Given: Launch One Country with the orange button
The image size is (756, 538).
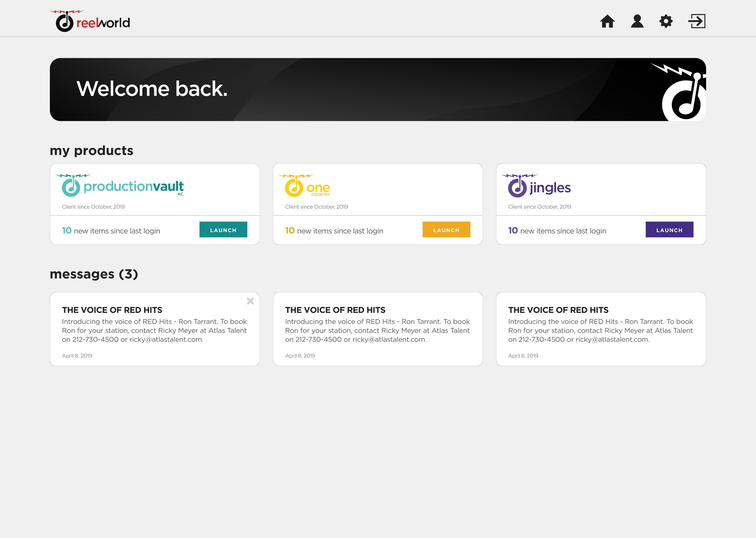Looking at the screenshot, I should coord(446,230).
